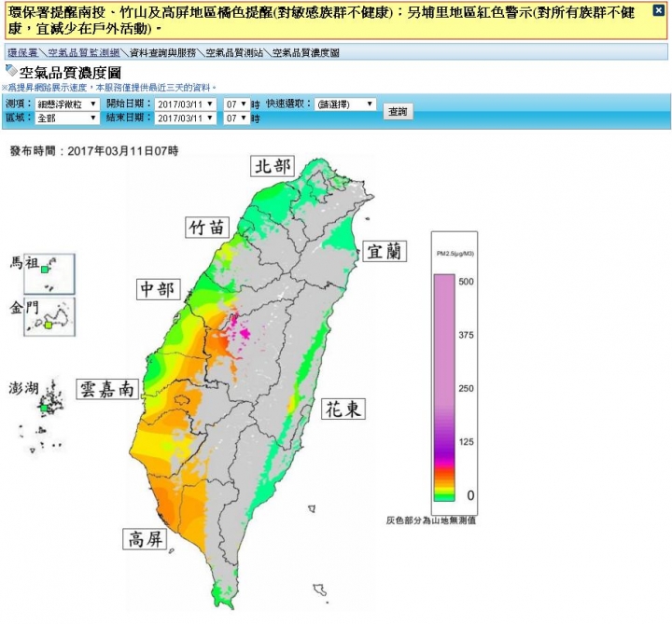672x624 pixels.
Task: Open the 快速選取 quick-select dropdown
Action: [345, 104]
